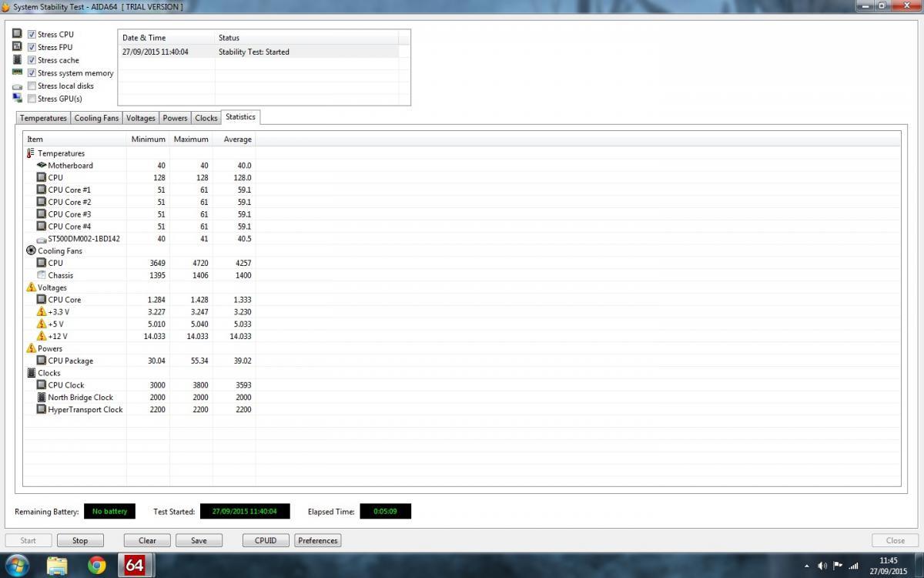Click the Clocks section icon
The height and width of the screenshot is (578, 924).
tap(31, 373)
